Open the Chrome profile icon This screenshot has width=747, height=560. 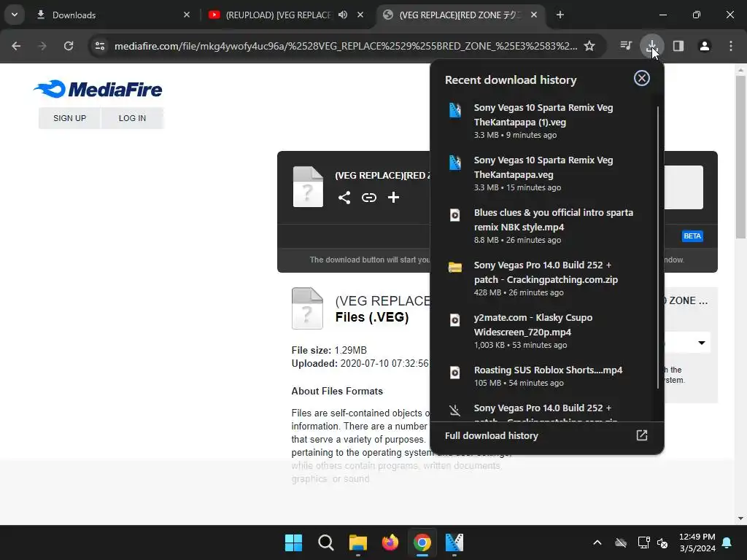(x=705, y=46)
